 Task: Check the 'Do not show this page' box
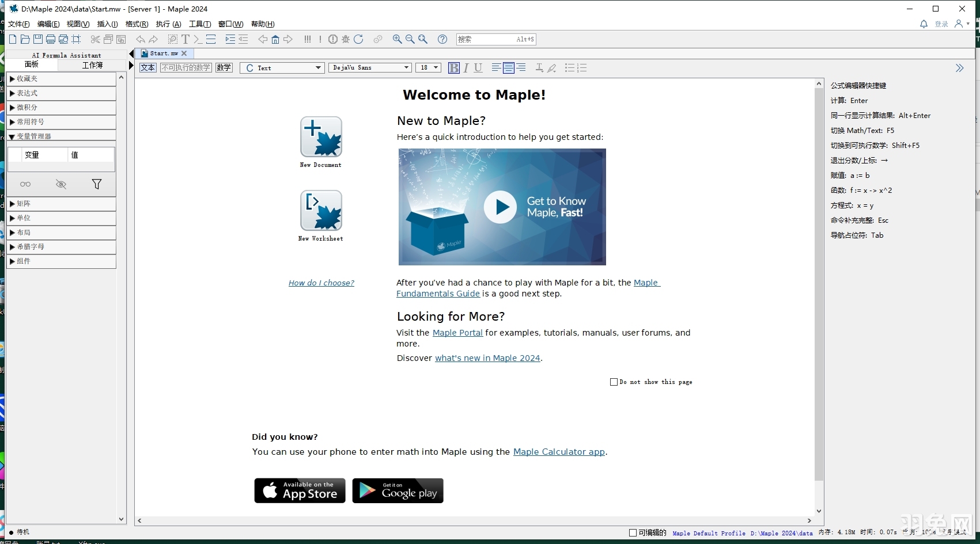[614, 382]
